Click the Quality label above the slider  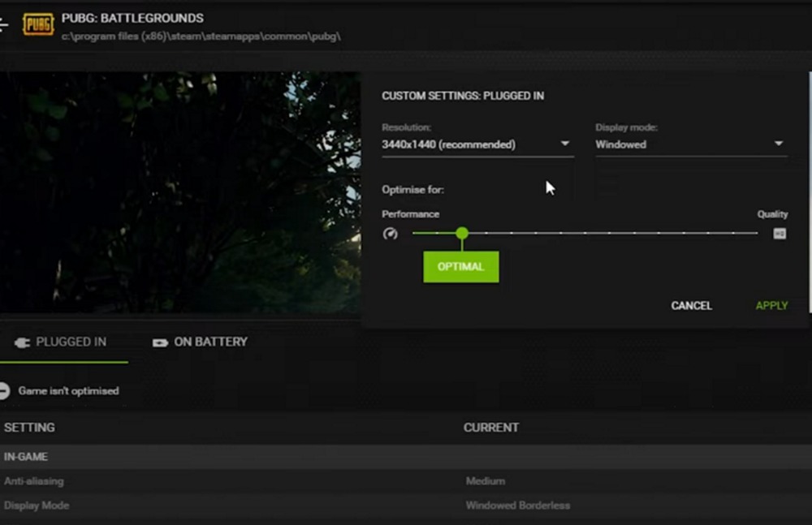773,214
